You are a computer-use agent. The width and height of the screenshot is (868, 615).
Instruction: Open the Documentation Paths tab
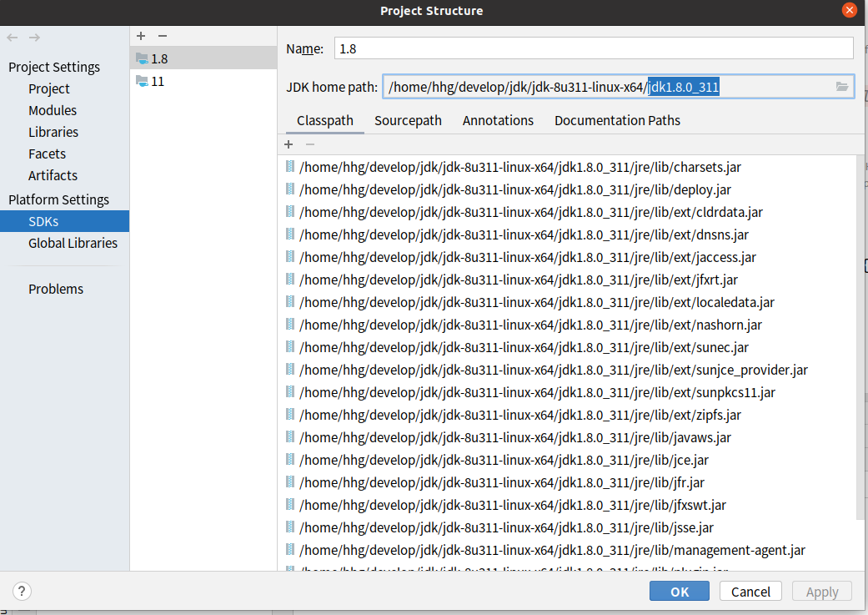[617, 121]
